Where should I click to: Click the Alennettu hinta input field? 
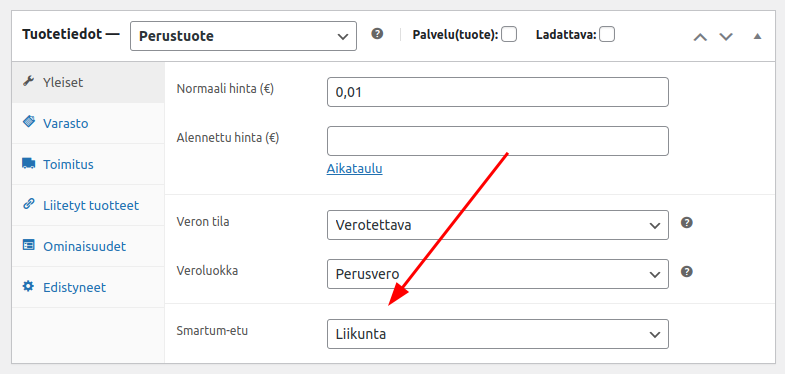tap(498, 141)
